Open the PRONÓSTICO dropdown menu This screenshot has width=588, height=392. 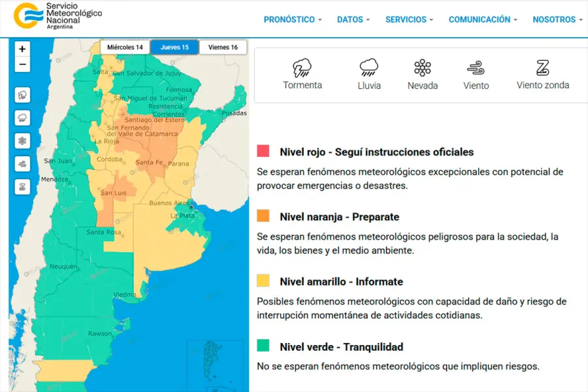click(292, 20)
